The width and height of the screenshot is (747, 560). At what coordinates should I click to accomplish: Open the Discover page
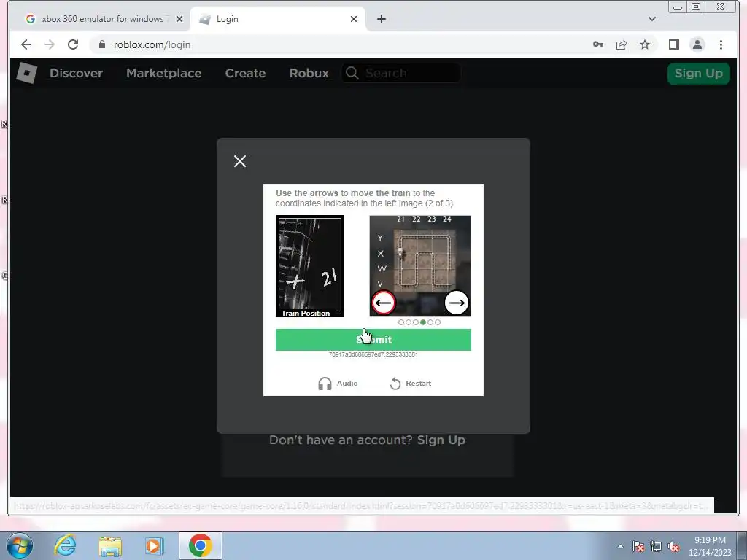[76, 74]
